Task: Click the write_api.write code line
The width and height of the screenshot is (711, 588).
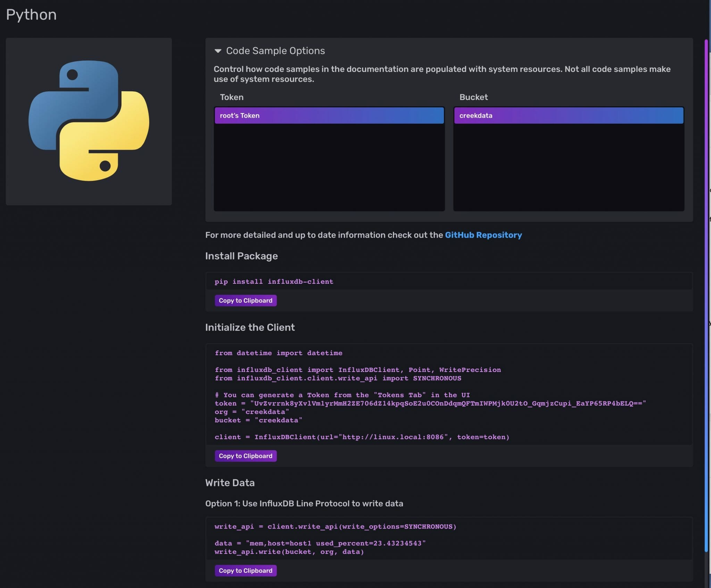Action: (x=289, y=552)
